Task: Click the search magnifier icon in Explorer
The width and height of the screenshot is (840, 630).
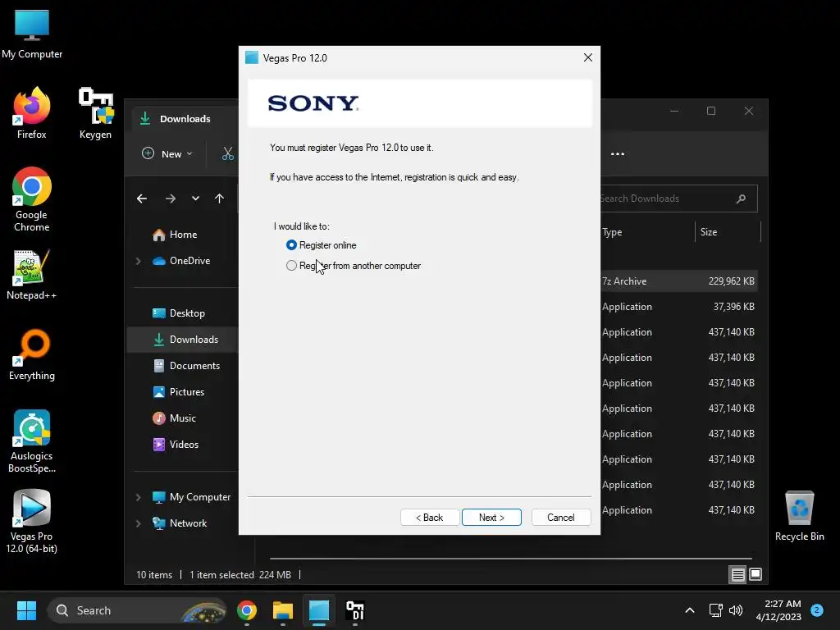Action: coord(741,199)
